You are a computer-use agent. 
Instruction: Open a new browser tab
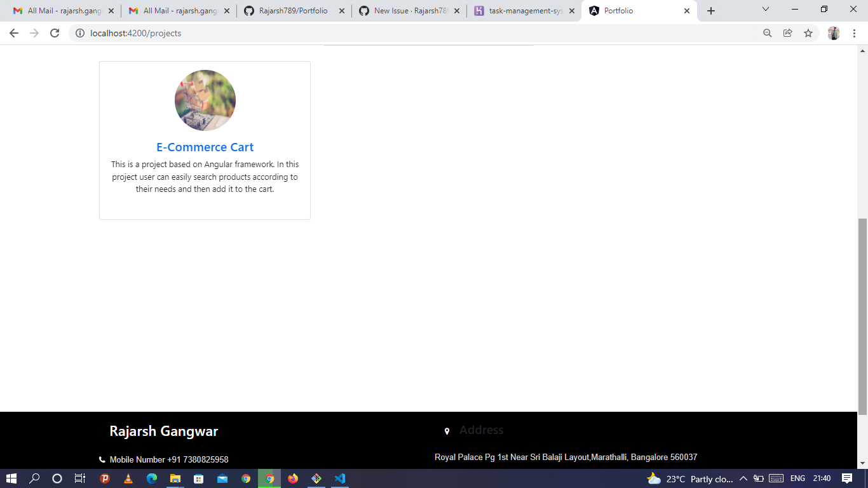[711, 11]
